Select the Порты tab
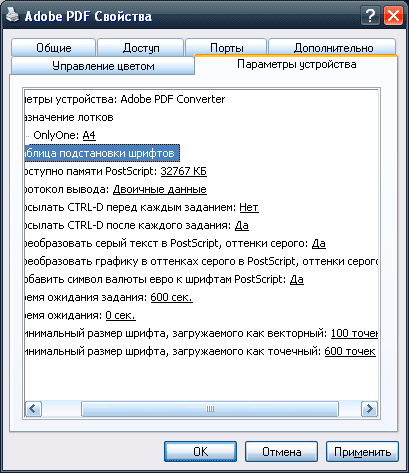This screenshot has height=473, width=409. pyautogui.click(x=226, y=47)
